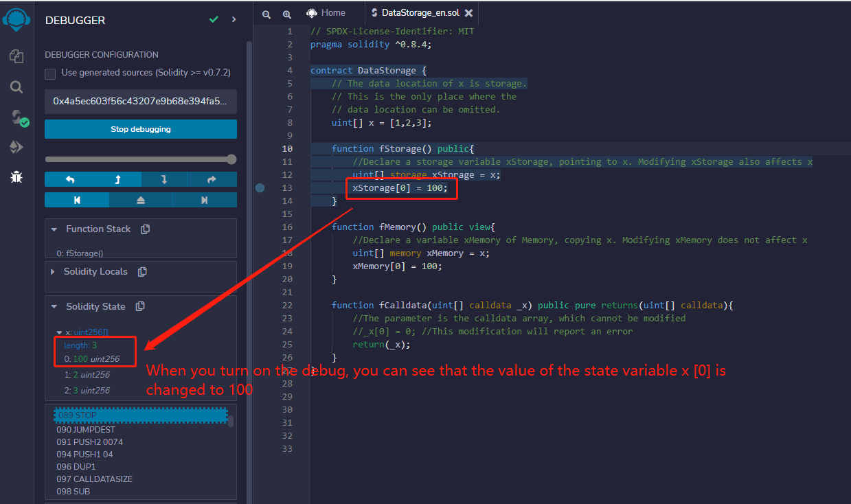Viewport: 851px width, 504px height.
Task: Click the zoom out magnifier in editor
Action: click(266, 14)
